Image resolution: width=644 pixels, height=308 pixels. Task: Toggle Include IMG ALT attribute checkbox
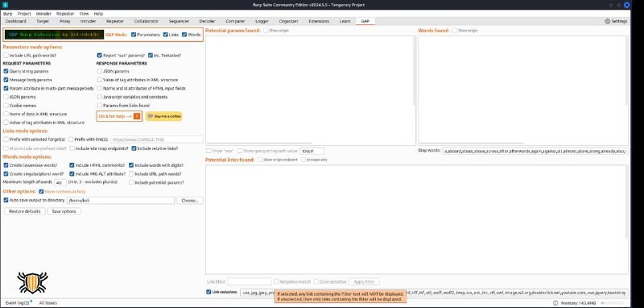(72, 174)
